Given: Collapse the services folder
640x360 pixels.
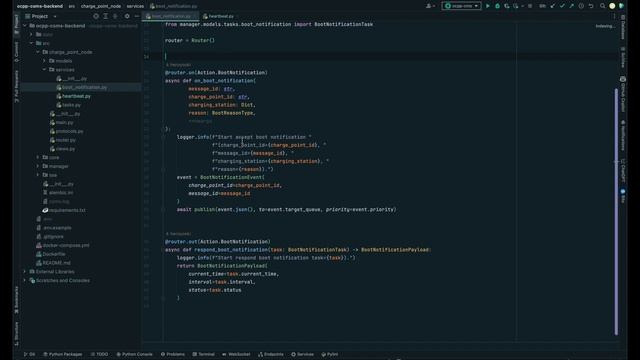Looking at the screenshot, I should (x=44, y=70).
